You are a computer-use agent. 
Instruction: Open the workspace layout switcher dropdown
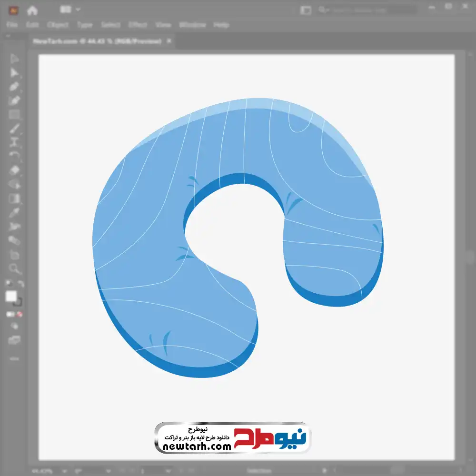point(70,10)
